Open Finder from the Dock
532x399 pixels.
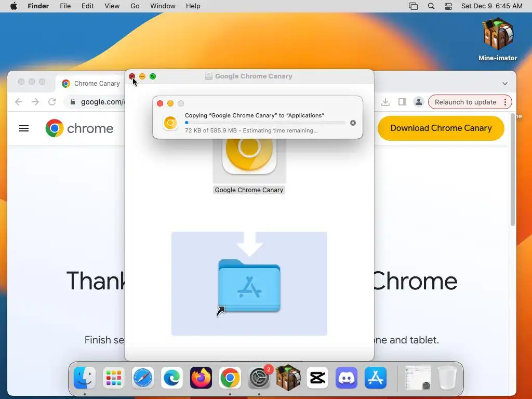tap(85, 378)
